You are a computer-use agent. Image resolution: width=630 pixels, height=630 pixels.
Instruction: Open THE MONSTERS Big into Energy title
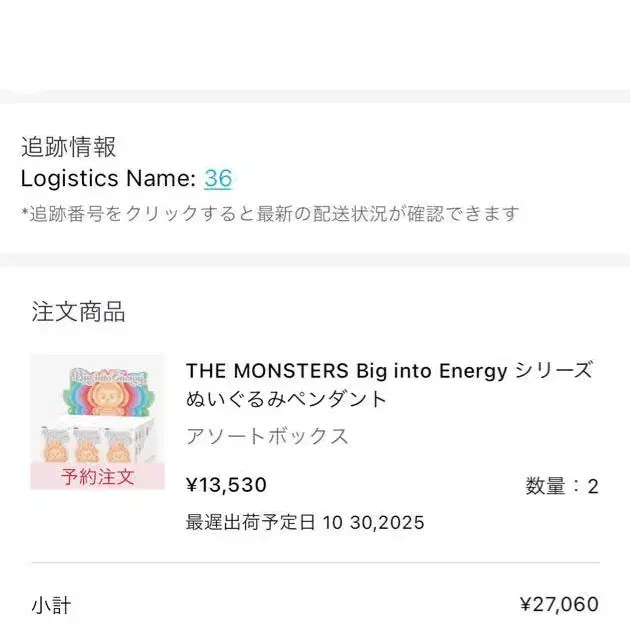coord(347,371)
